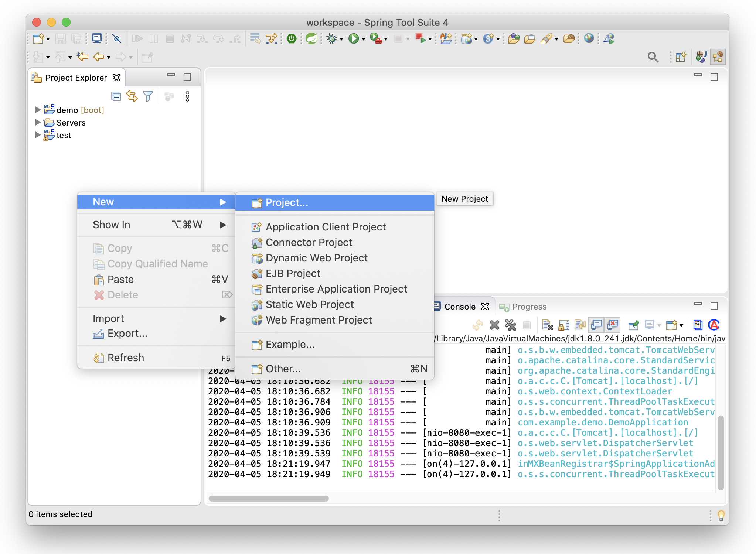The width and height of the screenshot is (756, 554).
Task: Click the Boot Dashboard power icon
Action: point(292,38)
